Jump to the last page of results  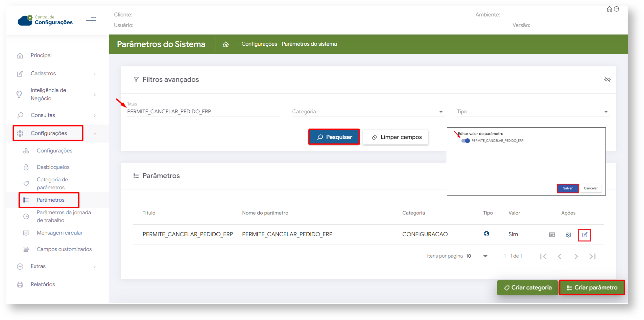coord(592,256)
